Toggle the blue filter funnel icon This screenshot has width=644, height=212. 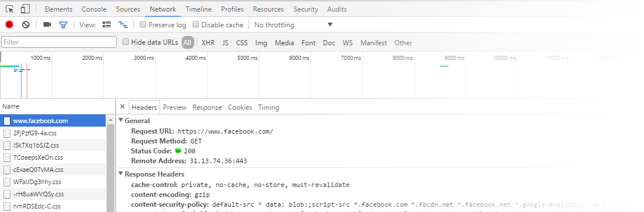click(63, 25)
